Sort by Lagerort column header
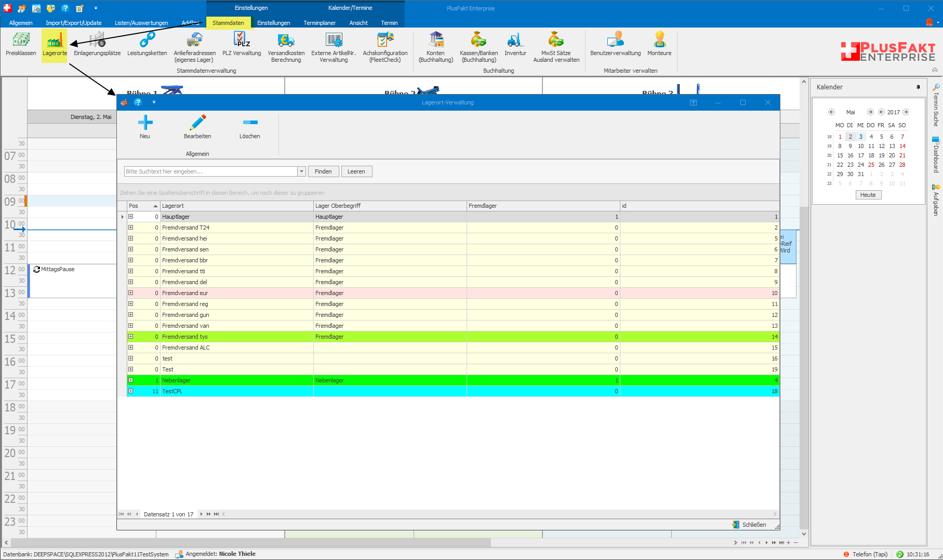943x560 pixels. 236,206
